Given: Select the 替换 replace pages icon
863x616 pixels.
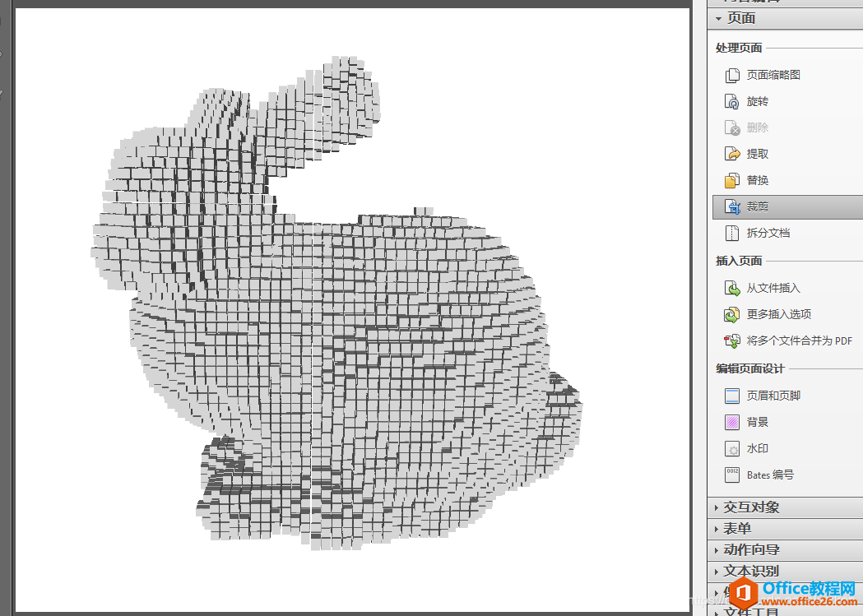Looking at the screenshot, I should click(x=732, y=180).
